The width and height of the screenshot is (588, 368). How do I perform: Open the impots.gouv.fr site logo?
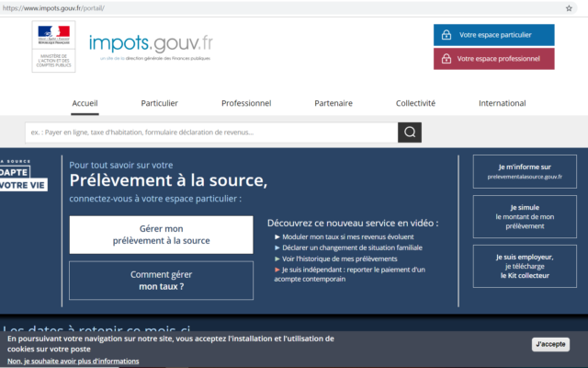(151, 47)
